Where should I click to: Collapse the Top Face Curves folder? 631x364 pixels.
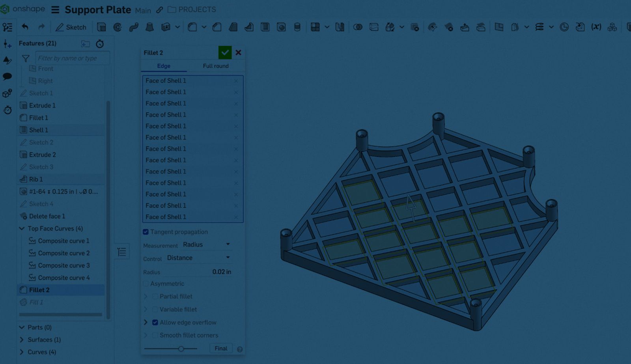click(22, 228)
